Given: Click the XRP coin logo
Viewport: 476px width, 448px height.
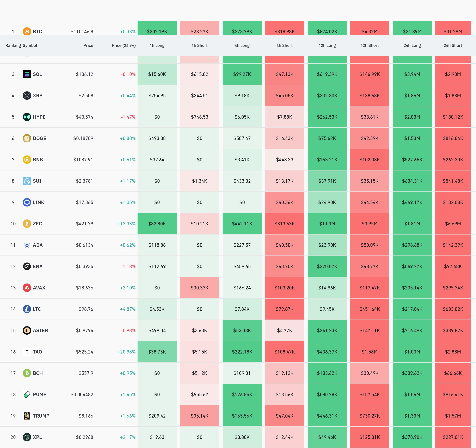Looking at the screenshot, I should [27, 96].
